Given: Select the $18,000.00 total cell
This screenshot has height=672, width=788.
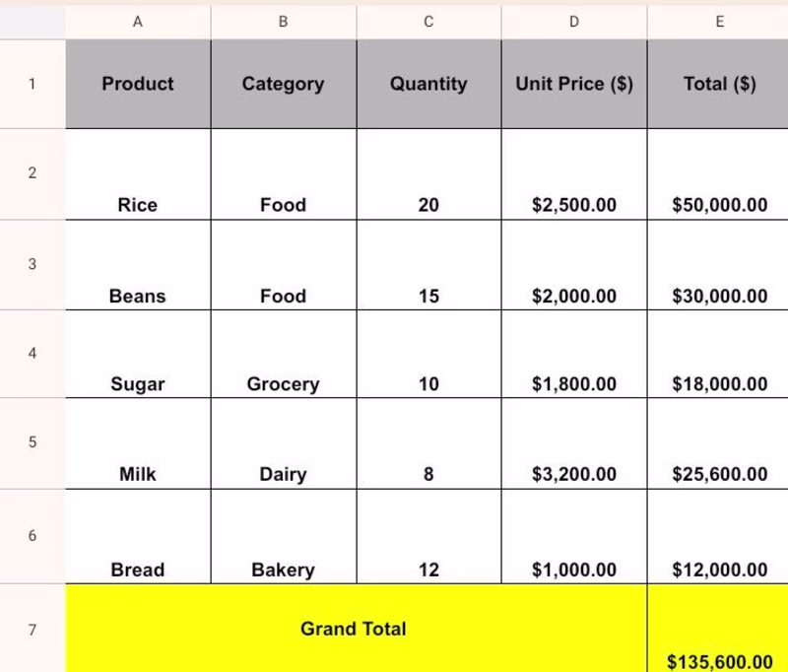Looking at the screenshot, I should [718, 354].
